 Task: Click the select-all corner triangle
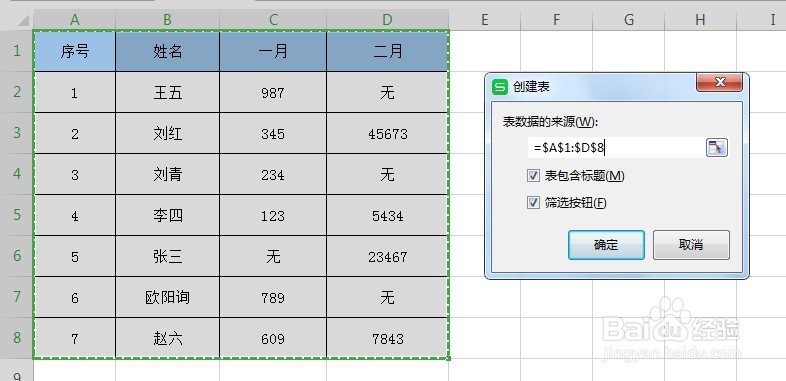[23, 21]
